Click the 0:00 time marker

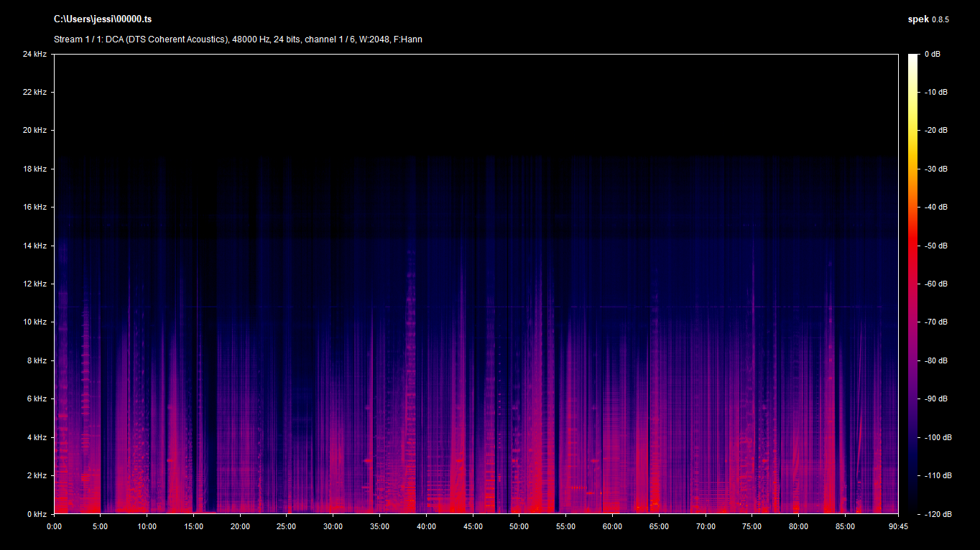[54, 526]
